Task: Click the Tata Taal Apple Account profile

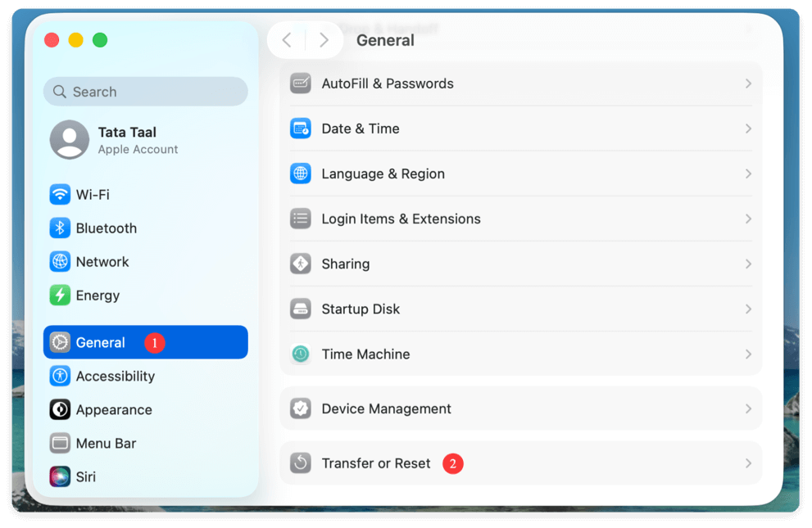Action: pyautogui.click(x=127, y=139)
